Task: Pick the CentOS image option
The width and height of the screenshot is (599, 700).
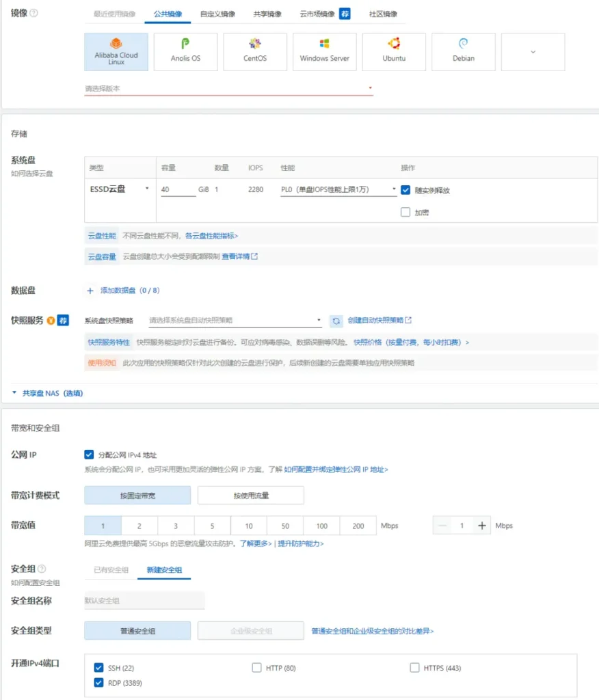Action: point(255,52)
